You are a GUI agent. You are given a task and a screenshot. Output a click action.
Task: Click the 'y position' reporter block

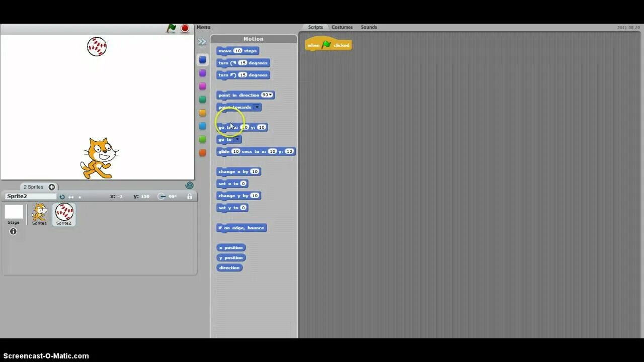pyautogui.click(x=231, y=257)
